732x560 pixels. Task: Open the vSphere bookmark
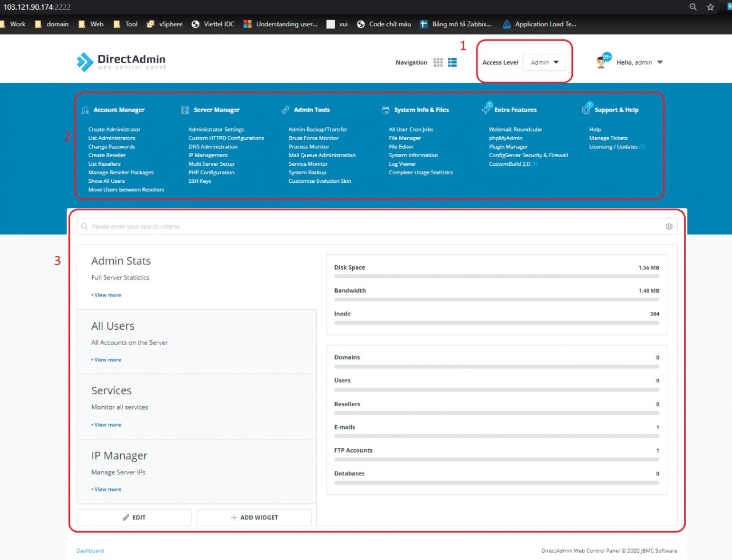(x=165, y=24)
